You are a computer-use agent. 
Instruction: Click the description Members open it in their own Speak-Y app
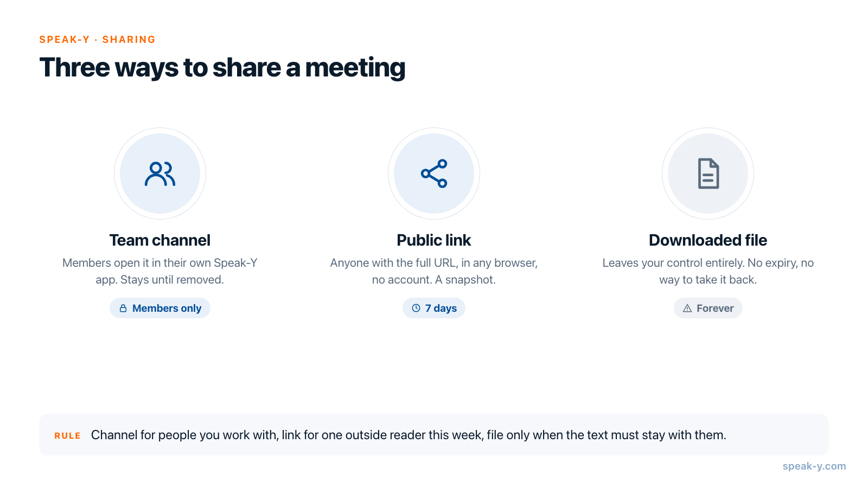[160, 271]
